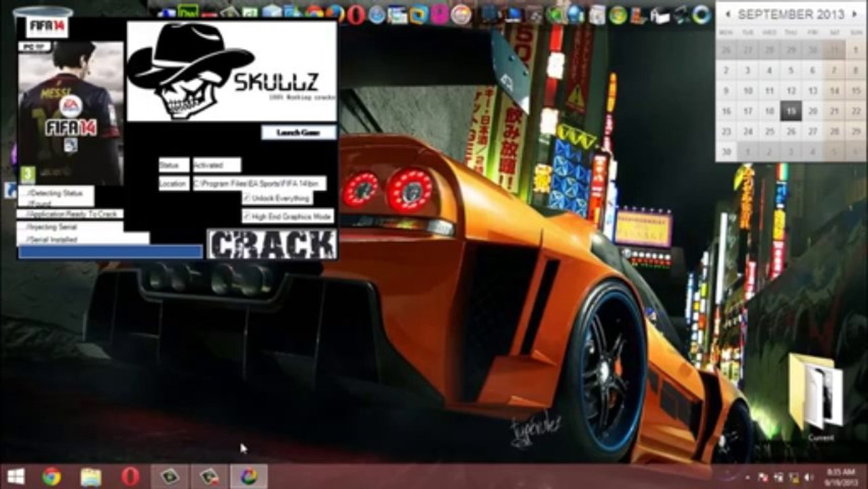Select September 30 in the calendar
This screenshot has width=868, height=489.
click(726, 152)
